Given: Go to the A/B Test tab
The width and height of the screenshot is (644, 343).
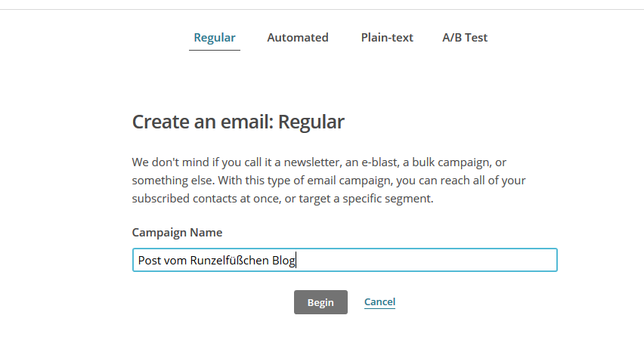Looking at the screenshot, I should [465, 38].
